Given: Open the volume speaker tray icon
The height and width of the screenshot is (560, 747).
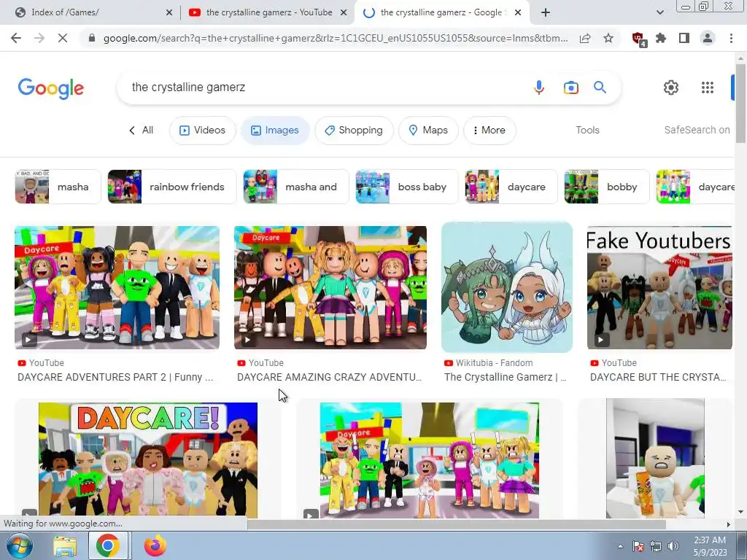Looking at the screenshot, I should pyautogui.click(x=673, y=546).
